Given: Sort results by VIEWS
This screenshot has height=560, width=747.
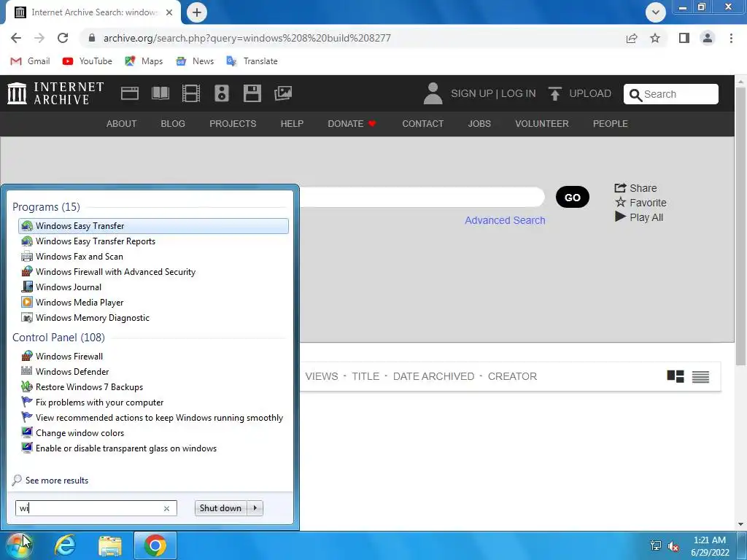Looking at the screenshot, I should 322,376.
